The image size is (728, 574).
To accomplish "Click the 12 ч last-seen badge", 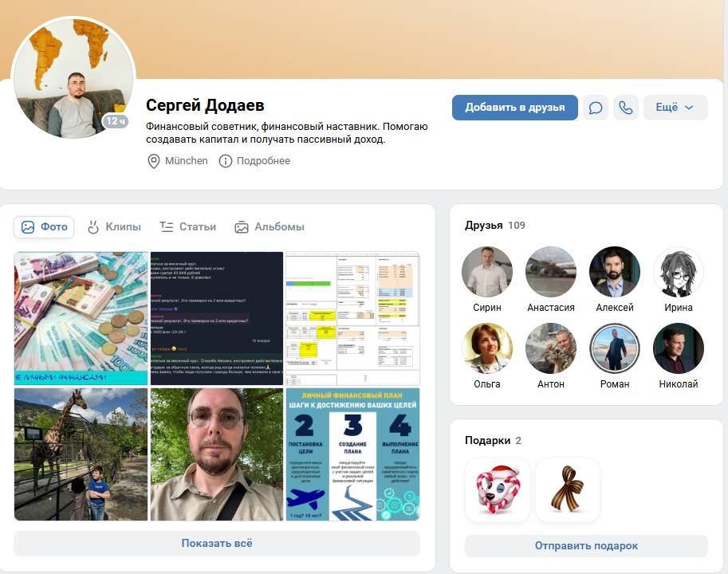I will pyautogui.click(x=115, y=121).
